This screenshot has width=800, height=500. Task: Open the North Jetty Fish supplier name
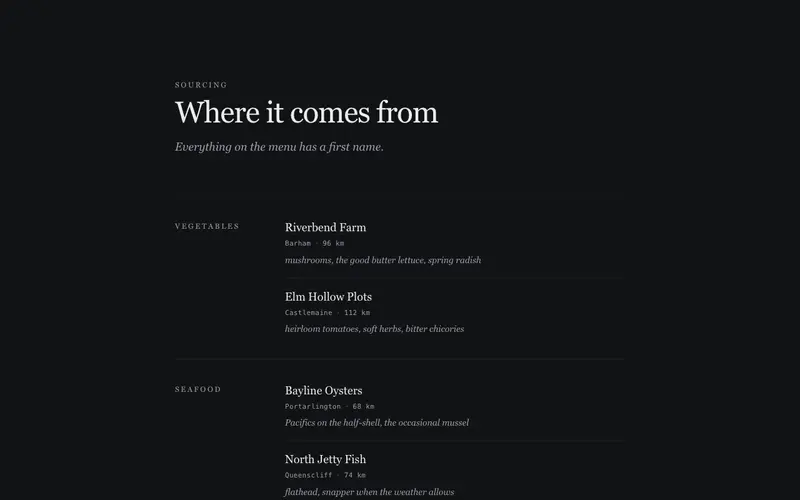point(325,460)
